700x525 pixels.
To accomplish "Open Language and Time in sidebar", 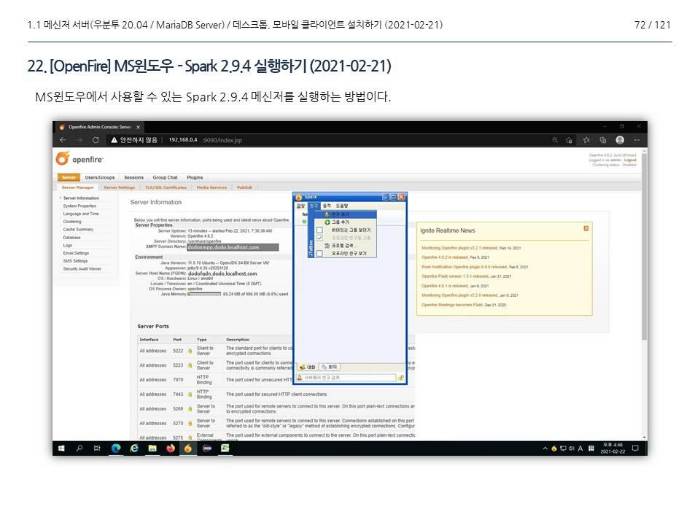I will [81, 214].
